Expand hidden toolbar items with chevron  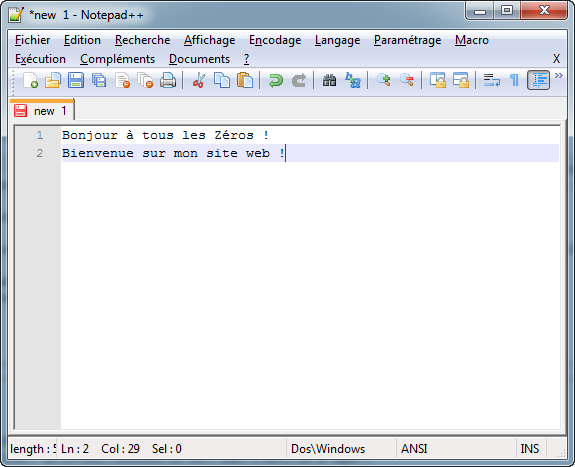pyautogui.click(x=558, y=76)
